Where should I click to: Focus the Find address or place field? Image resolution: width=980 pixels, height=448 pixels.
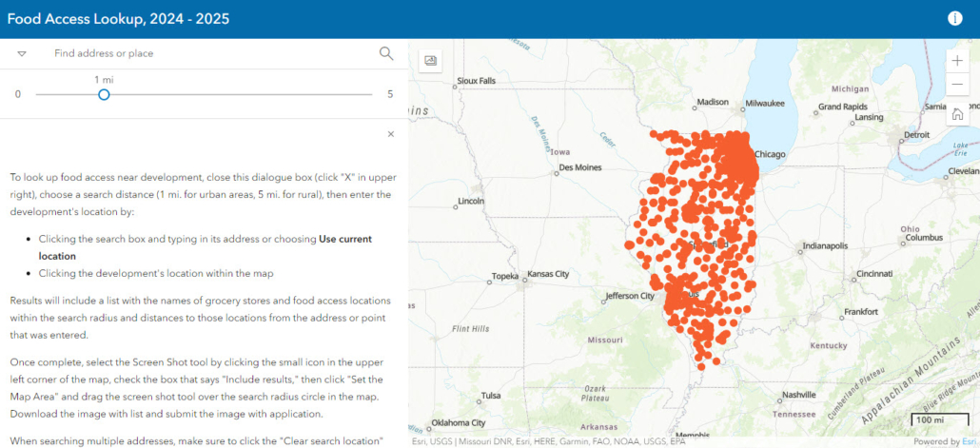click(212, 53)
